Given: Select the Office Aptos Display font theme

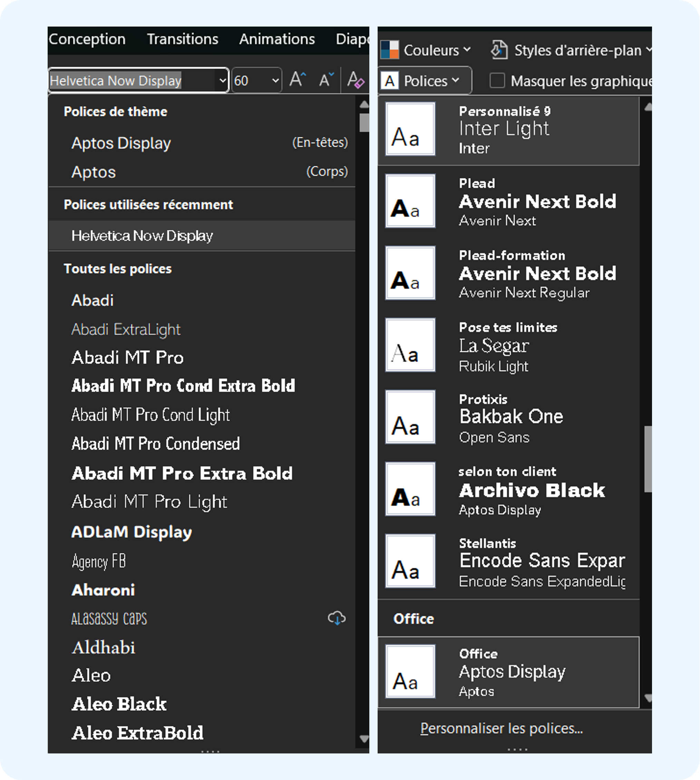Looking at the screenshot, I should (x=508, y=672).
